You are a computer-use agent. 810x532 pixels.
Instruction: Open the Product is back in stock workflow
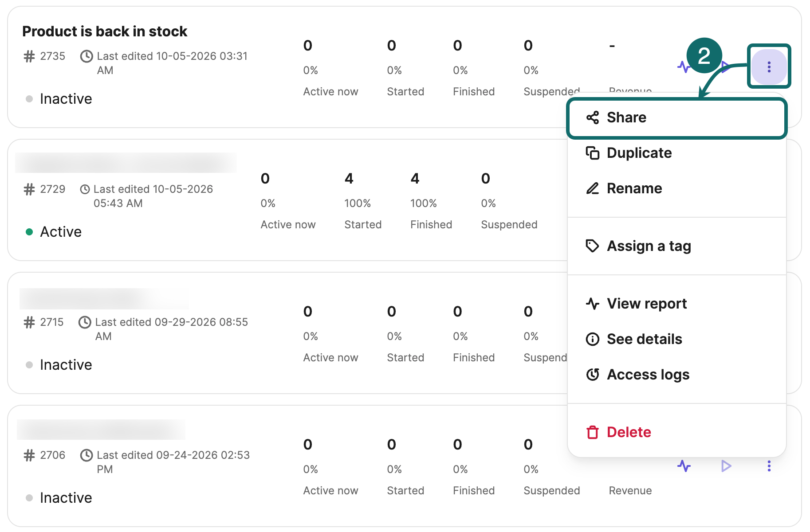click(105, 31)
